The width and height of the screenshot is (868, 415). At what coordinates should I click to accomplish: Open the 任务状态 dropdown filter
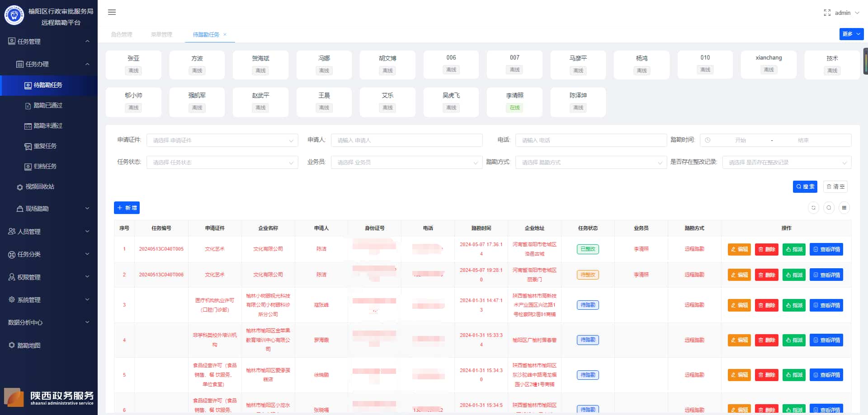point(222,162)
